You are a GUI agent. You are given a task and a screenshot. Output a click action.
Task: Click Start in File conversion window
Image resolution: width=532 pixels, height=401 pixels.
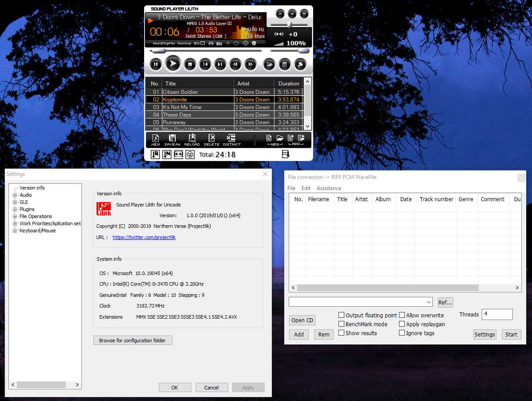coord(511,334)
